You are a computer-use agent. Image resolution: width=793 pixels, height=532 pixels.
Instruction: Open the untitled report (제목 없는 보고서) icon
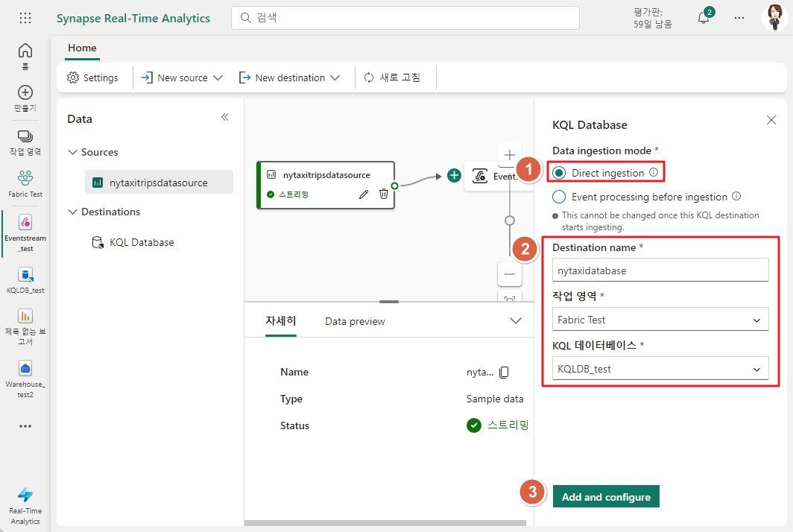25,327
